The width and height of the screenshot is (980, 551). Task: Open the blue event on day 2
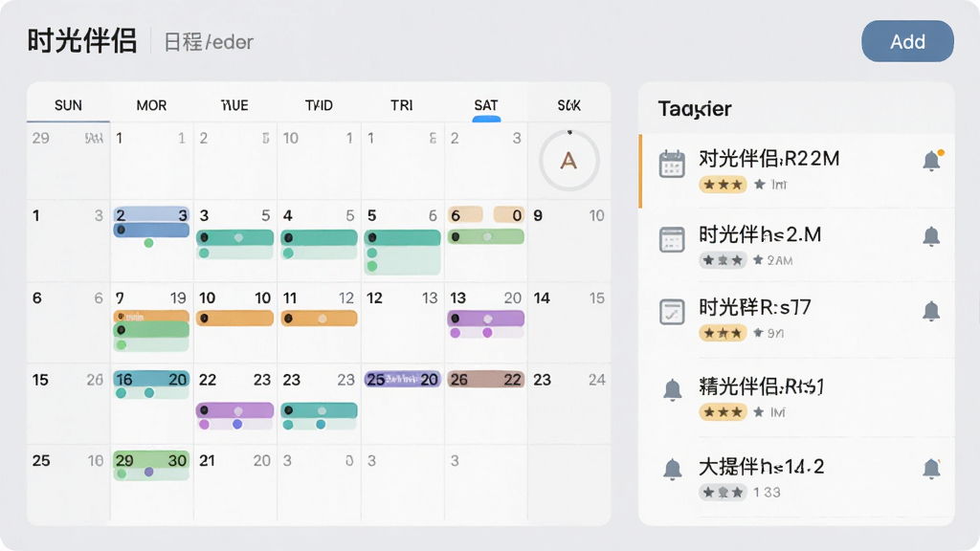[151, 222]
